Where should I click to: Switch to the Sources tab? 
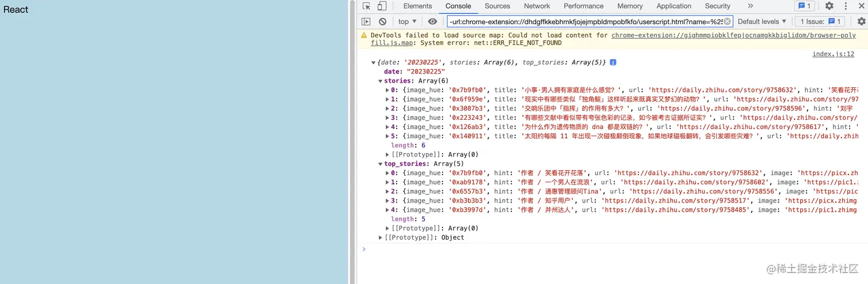click(497, 6)
